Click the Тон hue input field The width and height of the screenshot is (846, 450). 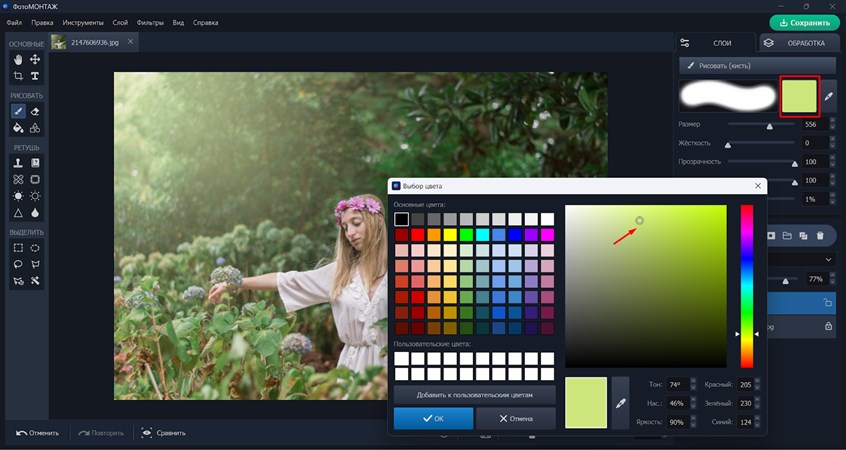pos(675,385)
